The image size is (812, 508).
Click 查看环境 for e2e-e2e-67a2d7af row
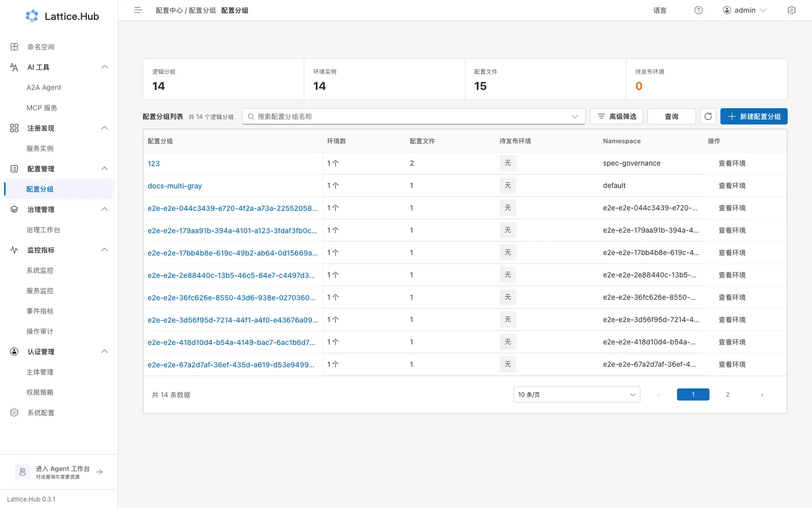[x=732, y=364]
